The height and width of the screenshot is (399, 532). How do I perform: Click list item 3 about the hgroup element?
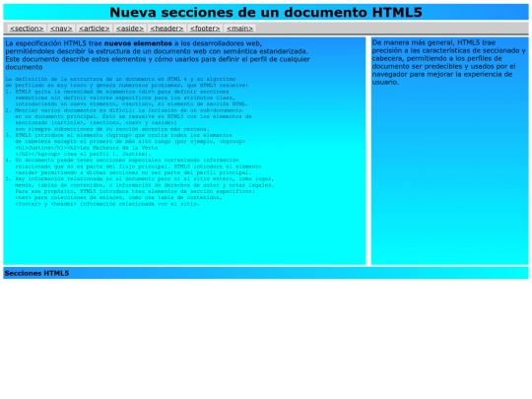[125, 145]
